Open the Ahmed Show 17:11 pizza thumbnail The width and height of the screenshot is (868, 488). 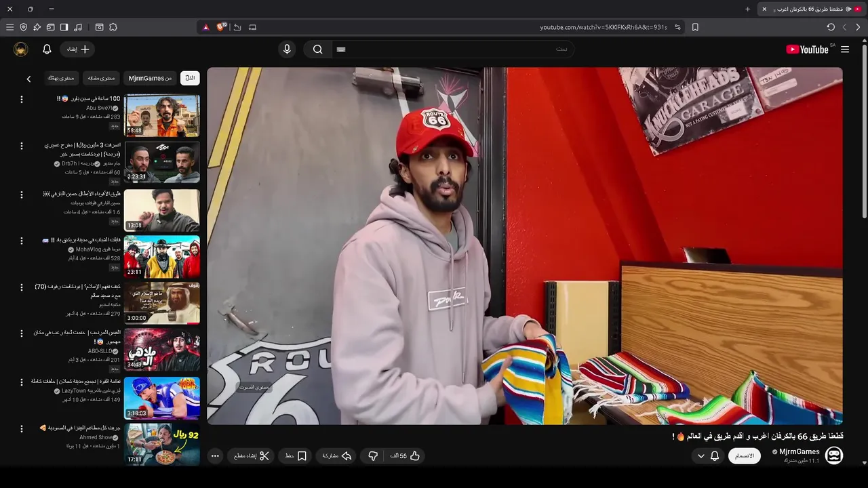[162, 444]
